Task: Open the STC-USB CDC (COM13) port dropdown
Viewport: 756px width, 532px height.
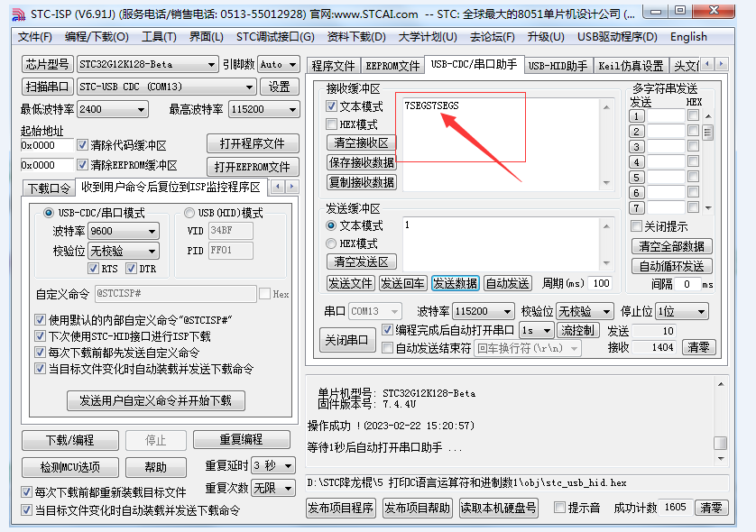Action: [249, 87]
